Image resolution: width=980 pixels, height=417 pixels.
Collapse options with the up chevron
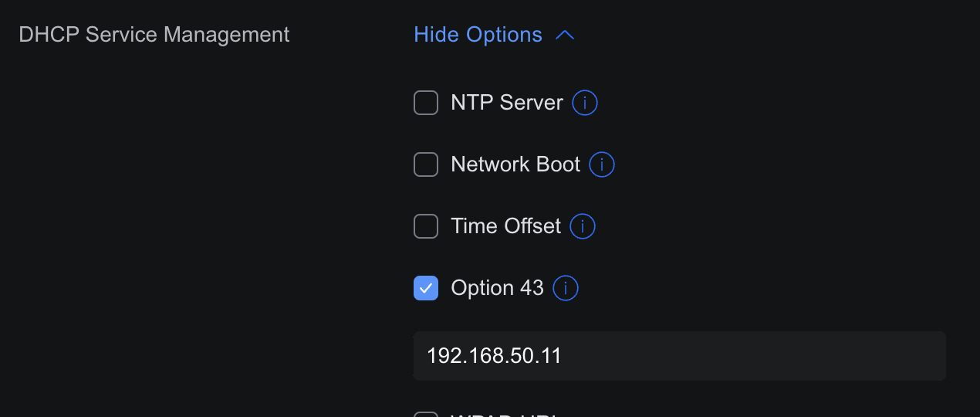[x=565, y=36]
